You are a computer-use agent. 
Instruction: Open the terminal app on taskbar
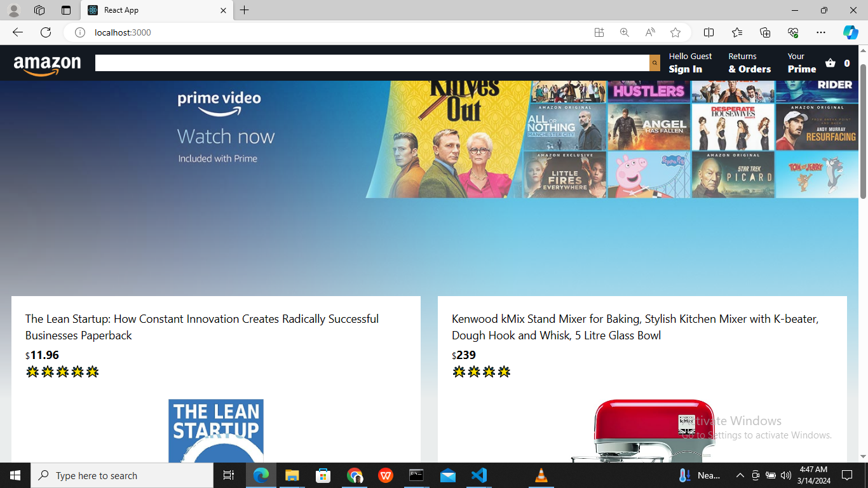pyautogui.click(x=417, y=475)
